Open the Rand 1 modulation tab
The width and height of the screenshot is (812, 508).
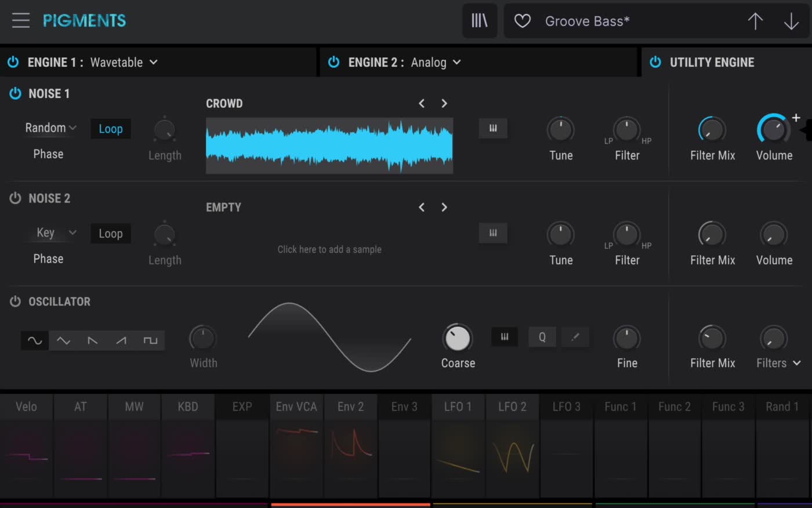click(782, 407)
